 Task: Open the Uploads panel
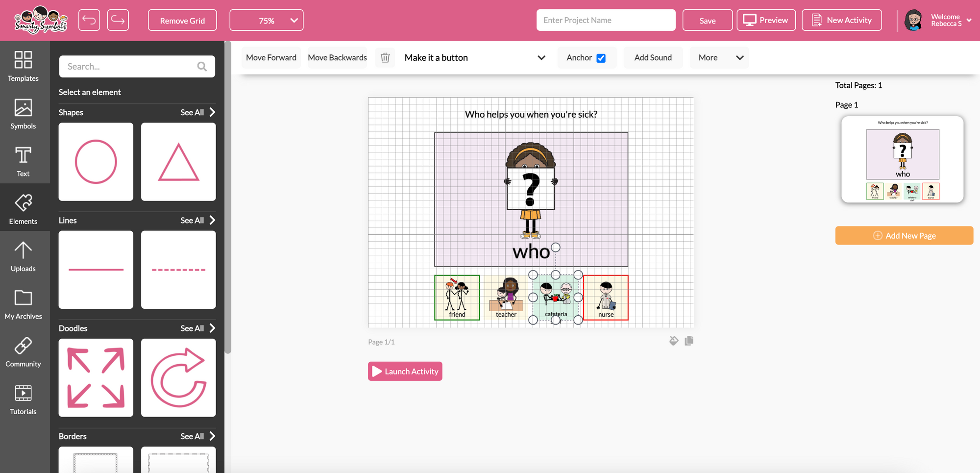(23, 256)
